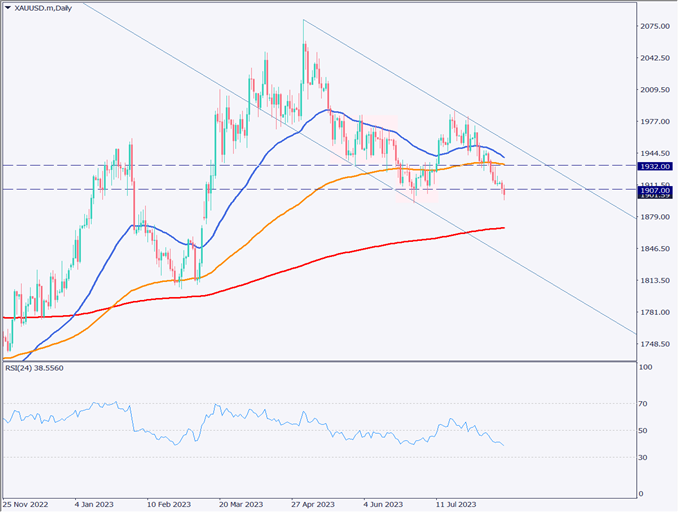Select the 1907.00 price level tag
Image resolution: width=678 pixels, height=512 pixels.
click(656, 190)
